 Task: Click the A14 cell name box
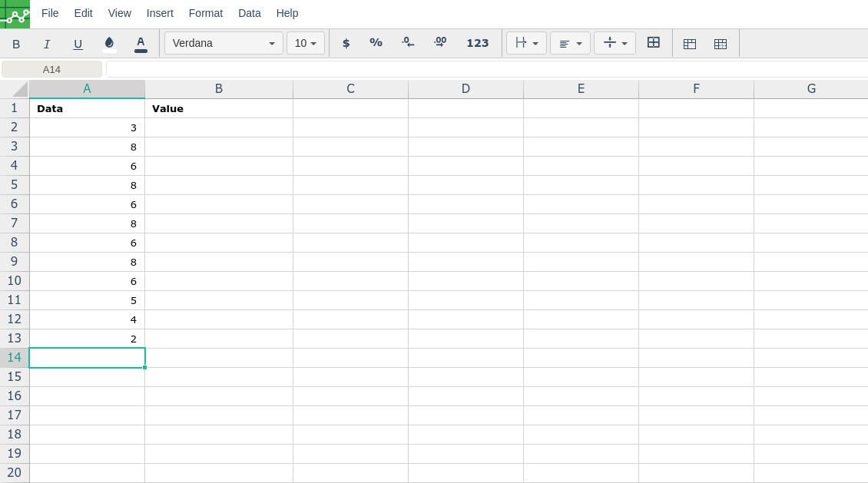pyautogui.click(x=51, y=69)
